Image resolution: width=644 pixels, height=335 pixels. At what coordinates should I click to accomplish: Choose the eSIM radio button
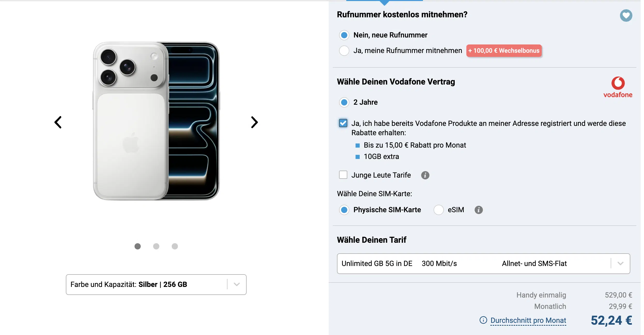(439, 210)
